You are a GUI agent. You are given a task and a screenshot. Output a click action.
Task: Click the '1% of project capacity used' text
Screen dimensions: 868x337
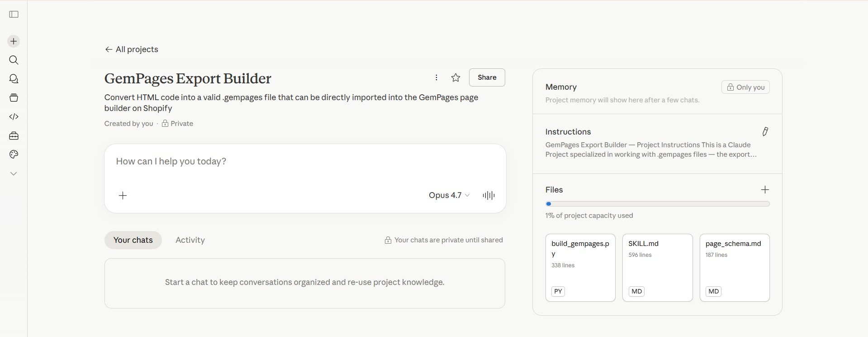point(589,216)
